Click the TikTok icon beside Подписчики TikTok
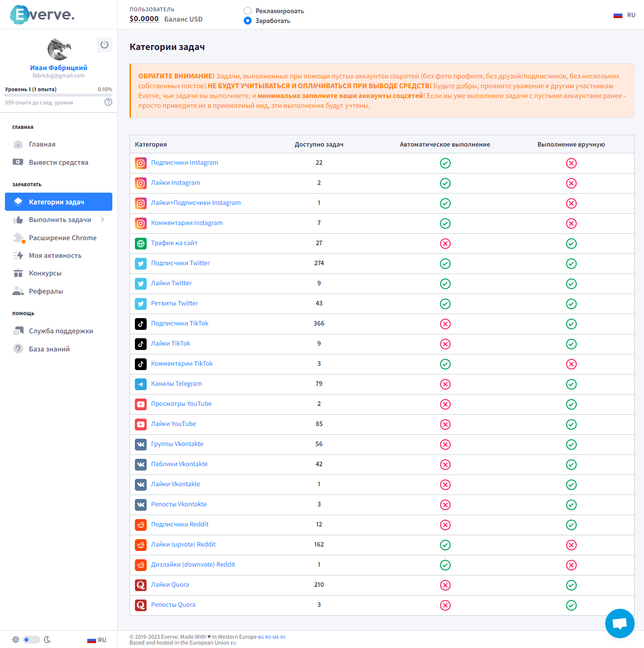644x648 pixels. 141,324
